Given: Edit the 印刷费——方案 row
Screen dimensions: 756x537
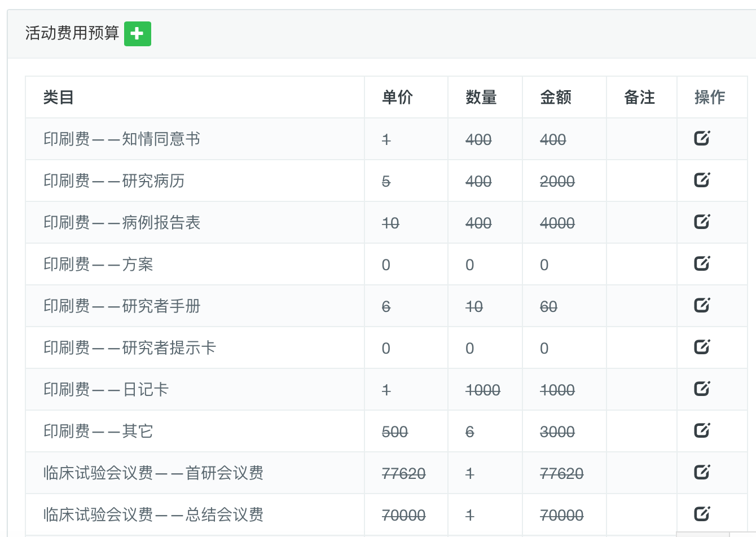Looking at the screenshot, I should pos(702,263).
